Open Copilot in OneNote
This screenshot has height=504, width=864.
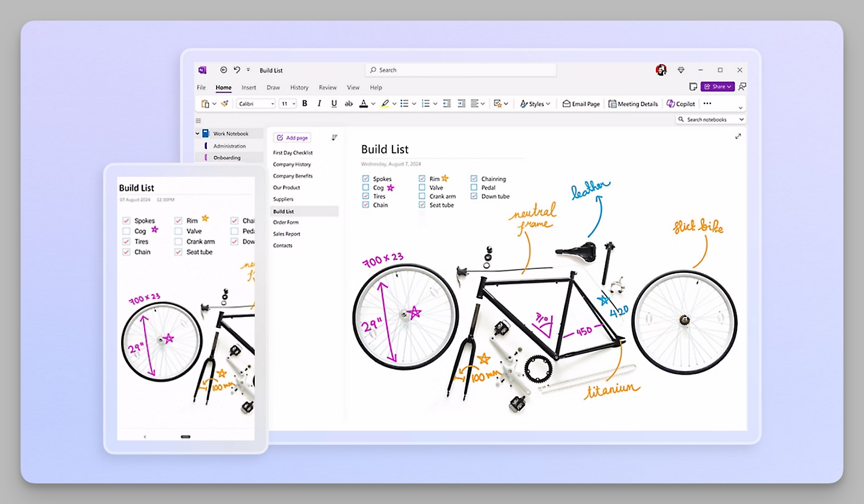point(680,103)
